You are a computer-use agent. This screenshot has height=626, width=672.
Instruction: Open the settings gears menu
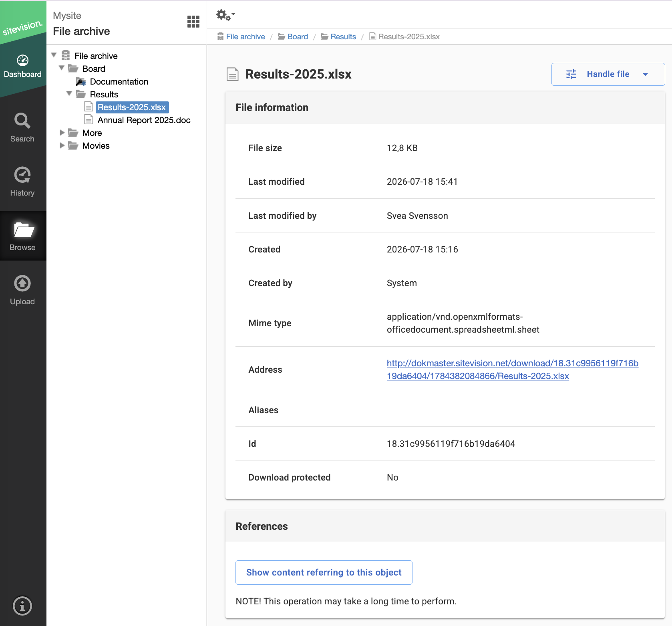(225, 15)
